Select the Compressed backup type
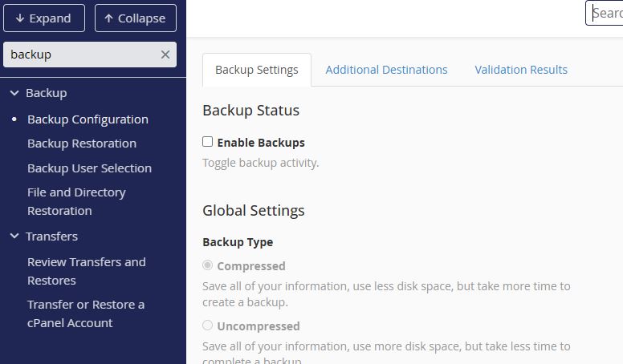The image size is (623, 364). [207, 265]
